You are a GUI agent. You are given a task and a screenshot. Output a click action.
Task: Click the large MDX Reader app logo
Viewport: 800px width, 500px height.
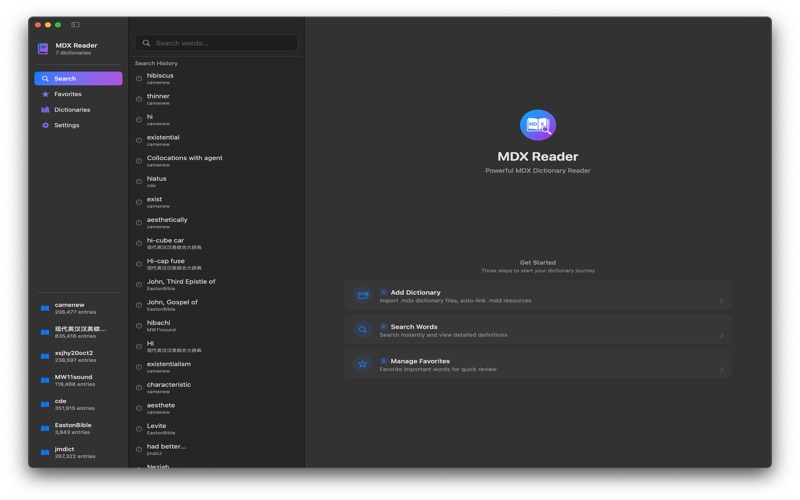538,125
